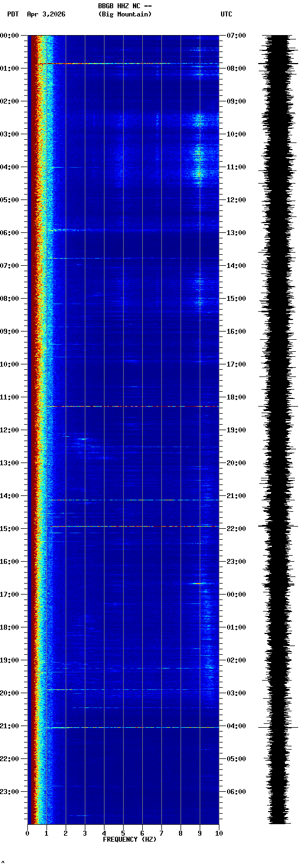Viewport: 302px width, 868px height.
Task: Click the 5 Hz frequency axis label
Action: point(123,833)
